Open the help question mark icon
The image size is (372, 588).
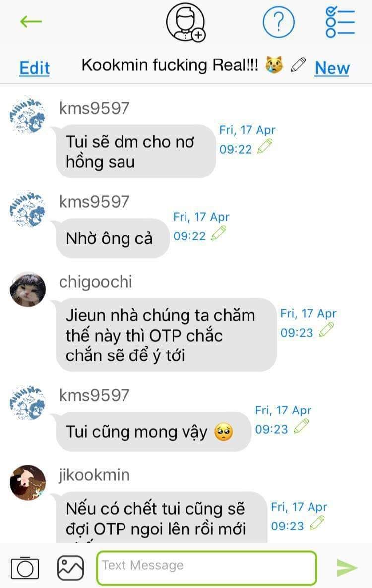pyautogui.click(x=278, y=22)
